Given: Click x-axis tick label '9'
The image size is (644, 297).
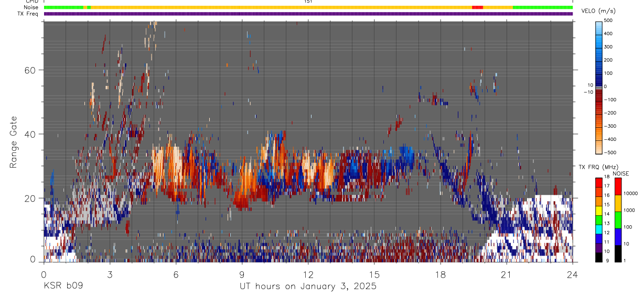Looking at the screenshot, I should point(242,274).
